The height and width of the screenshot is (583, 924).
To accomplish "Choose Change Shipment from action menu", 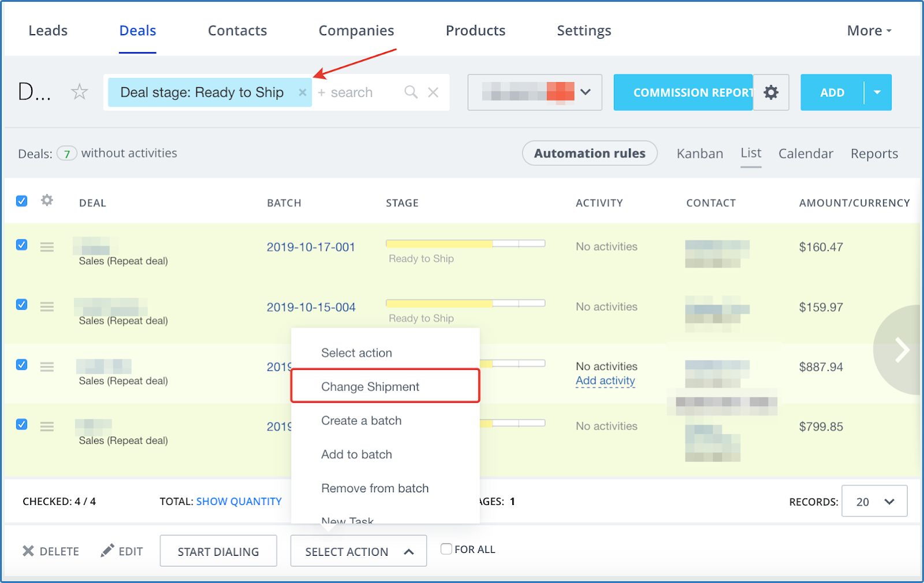I will pos(385,386).
